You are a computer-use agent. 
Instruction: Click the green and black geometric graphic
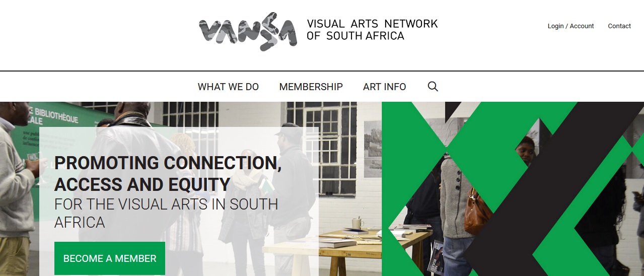(513, 189)
